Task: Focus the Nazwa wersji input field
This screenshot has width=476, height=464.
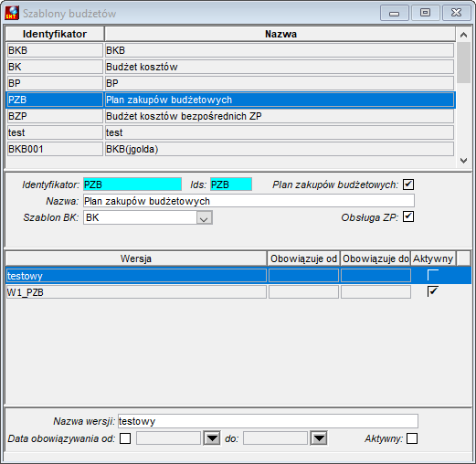Action: pyautogui.click(x=268, y=421)
